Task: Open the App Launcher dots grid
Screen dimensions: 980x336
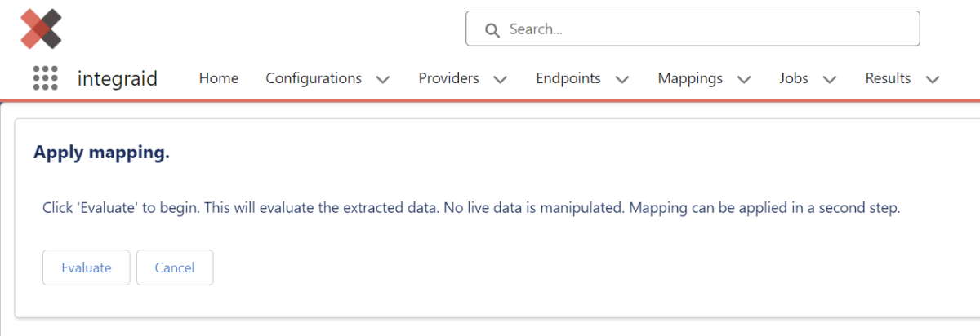Action: tap(46, 78)
